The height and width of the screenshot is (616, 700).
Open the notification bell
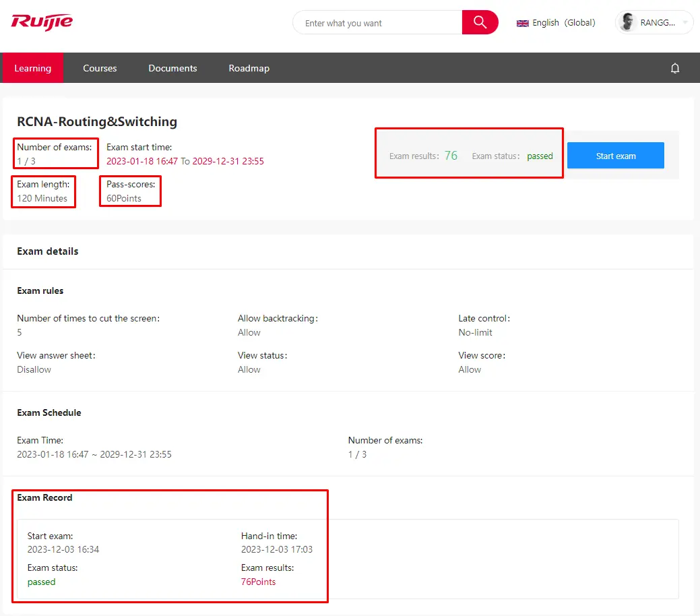675,68
